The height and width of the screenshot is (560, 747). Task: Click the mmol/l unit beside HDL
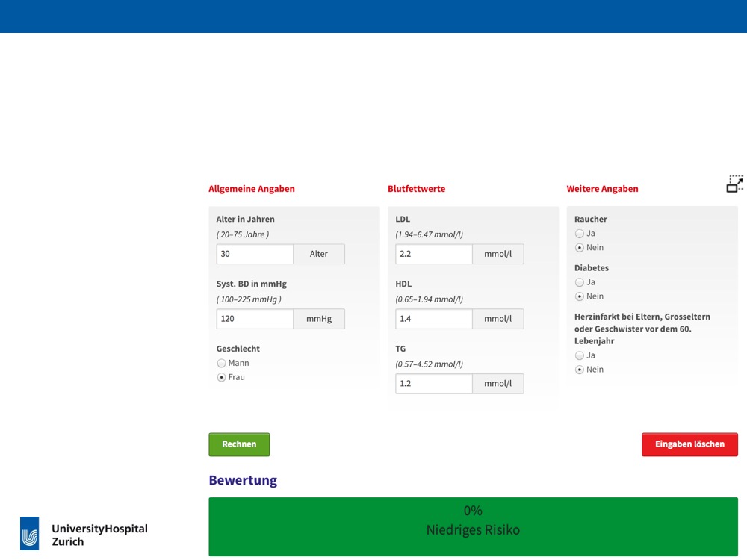tap(498, 319)
